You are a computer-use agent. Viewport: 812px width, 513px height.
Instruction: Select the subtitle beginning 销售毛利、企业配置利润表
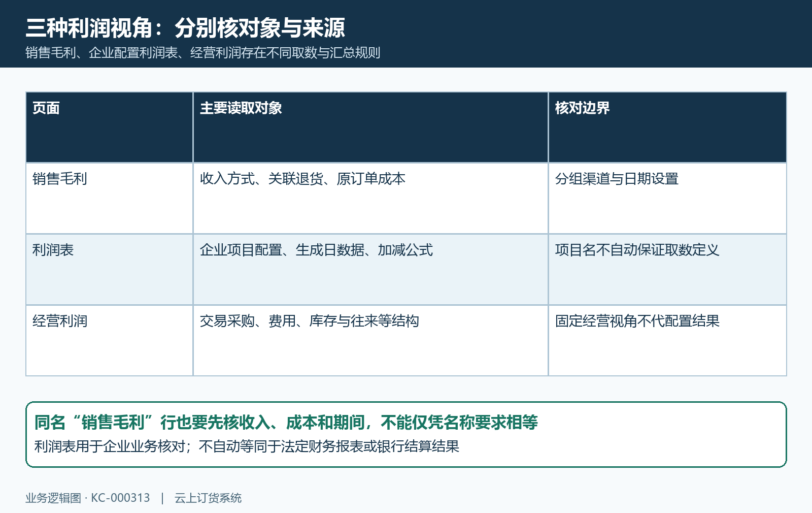[x=203, y=53]
